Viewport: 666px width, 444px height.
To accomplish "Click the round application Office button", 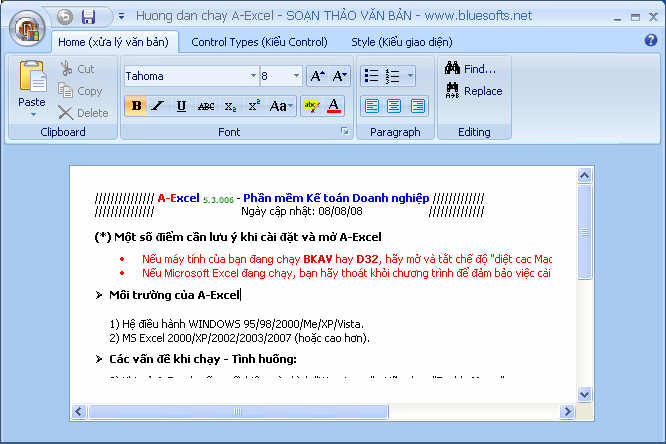I will point(27,28).
